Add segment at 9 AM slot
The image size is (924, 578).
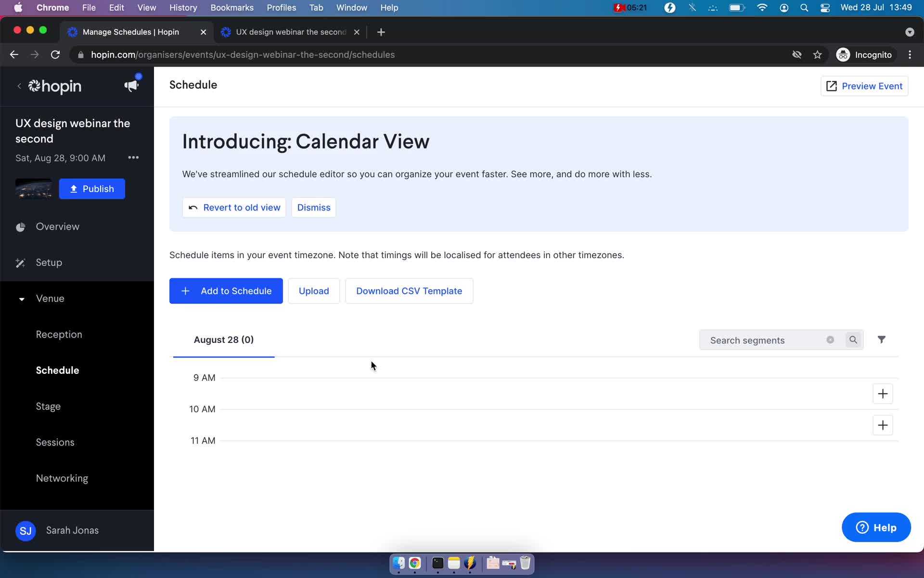pyautogui.click(x=883, y=394)
